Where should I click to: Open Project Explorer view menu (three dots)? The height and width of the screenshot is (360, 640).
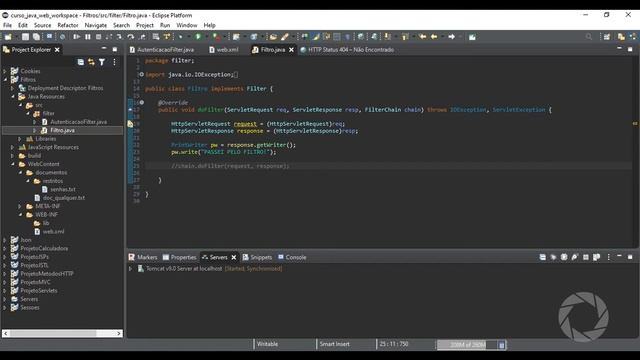[x=114, y=62]
